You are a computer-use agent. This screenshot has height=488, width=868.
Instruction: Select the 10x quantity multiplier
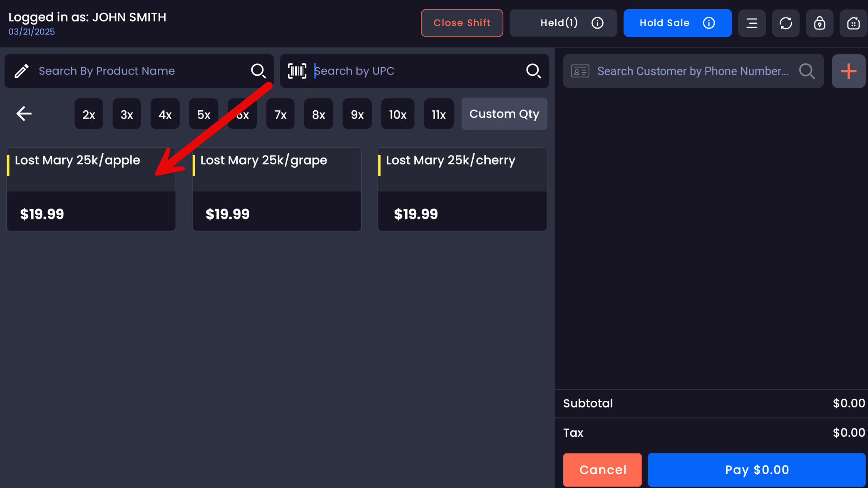coord(398,115)
